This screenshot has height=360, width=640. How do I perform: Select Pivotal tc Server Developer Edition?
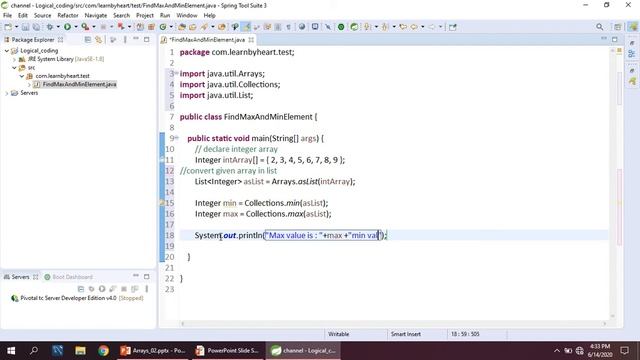78,298
